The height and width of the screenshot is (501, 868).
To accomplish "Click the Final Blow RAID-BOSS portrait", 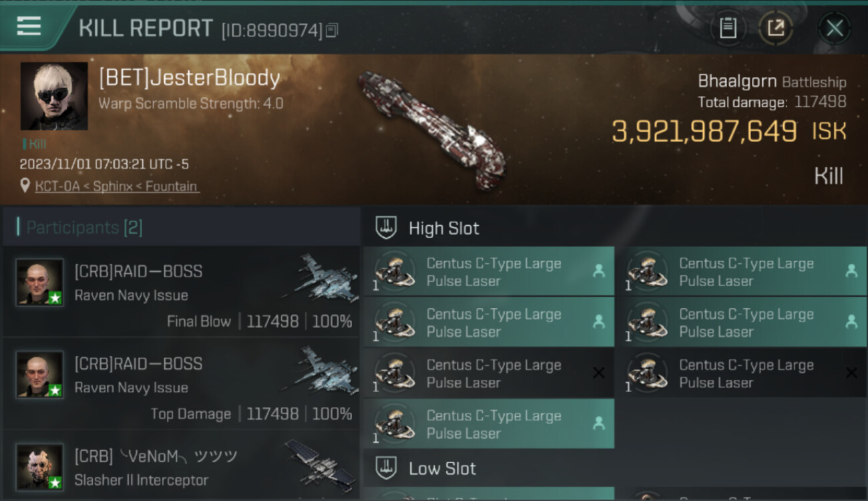I will (x=40, y=282).
